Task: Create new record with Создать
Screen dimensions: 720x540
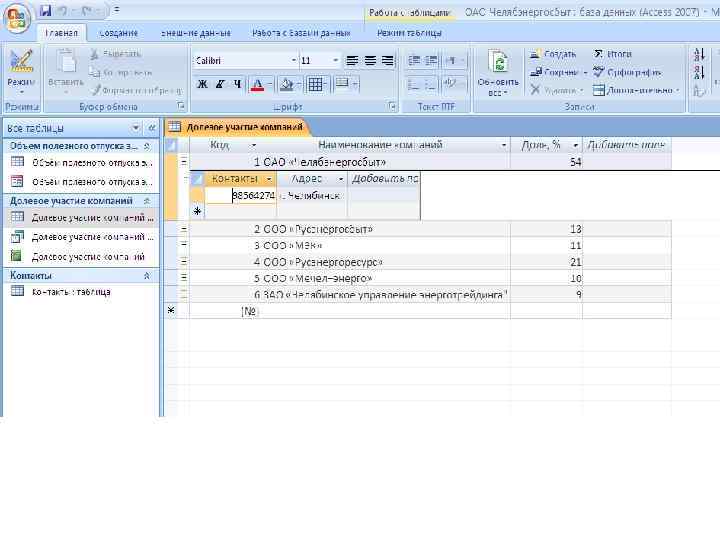Action: 553,54
